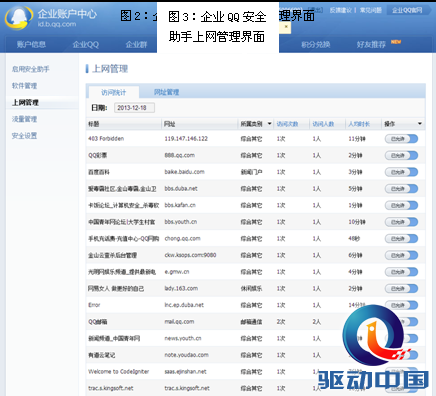Click the QQ彩票 row title
This screenshot has height=396, width=436.
[x=98, y=155]
